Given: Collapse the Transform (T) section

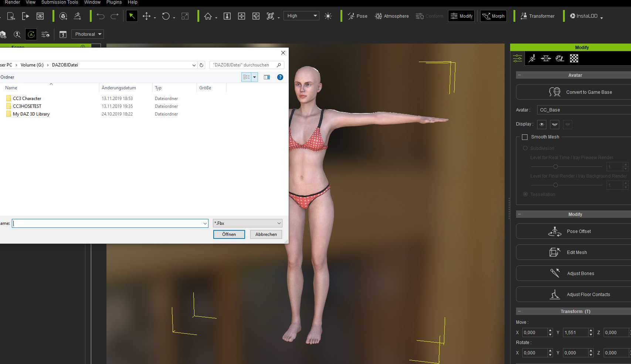Looking at the screenshot, I should (519, 311).
